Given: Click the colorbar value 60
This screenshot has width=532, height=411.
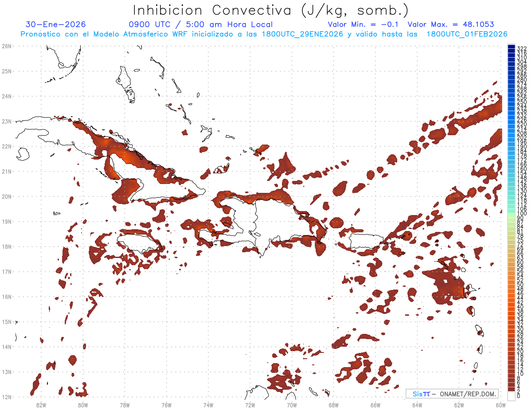Looking at the screenshot, I should (x=521, y=262).
